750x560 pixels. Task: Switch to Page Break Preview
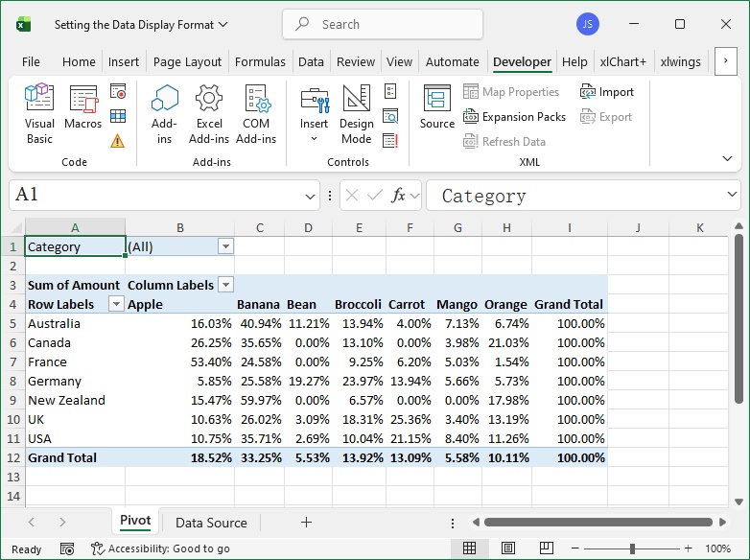547,548
